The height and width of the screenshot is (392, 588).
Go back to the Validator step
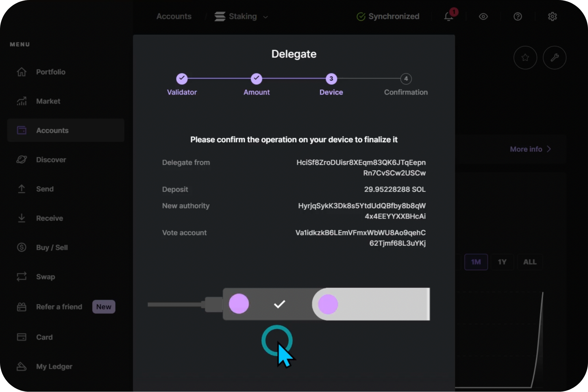[x=182, y=79]
